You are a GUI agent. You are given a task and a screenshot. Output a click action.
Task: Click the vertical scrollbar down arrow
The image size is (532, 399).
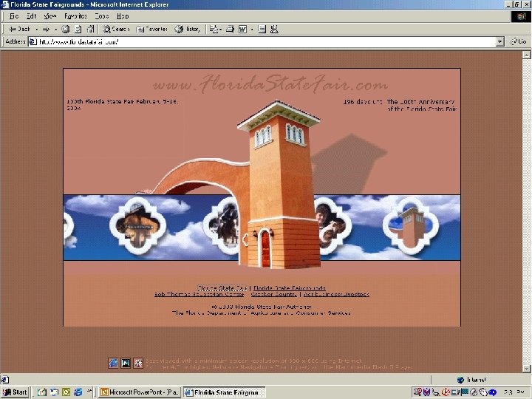coord(526,369)
